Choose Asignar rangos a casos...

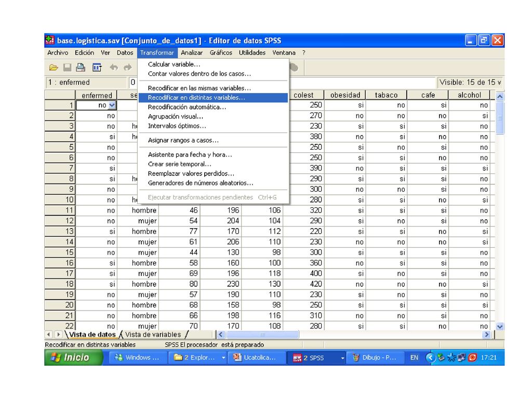pos(214,140)
